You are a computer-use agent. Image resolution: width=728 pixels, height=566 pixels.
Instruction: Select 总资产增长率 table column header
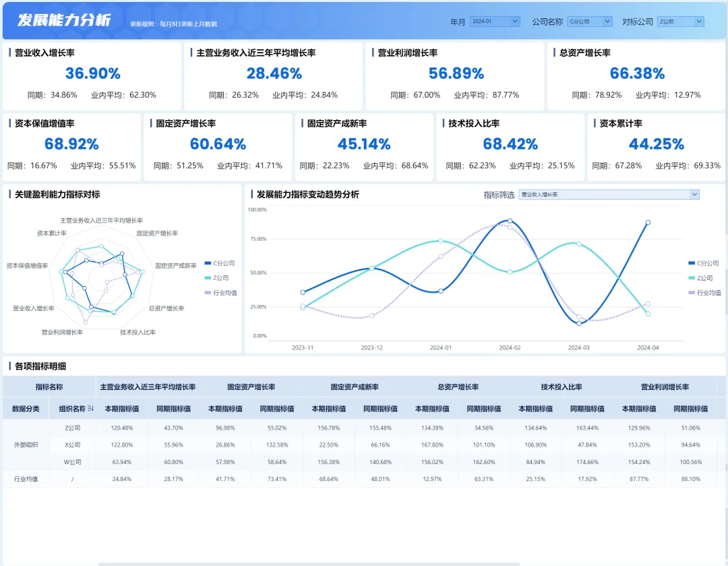(458, 387)
